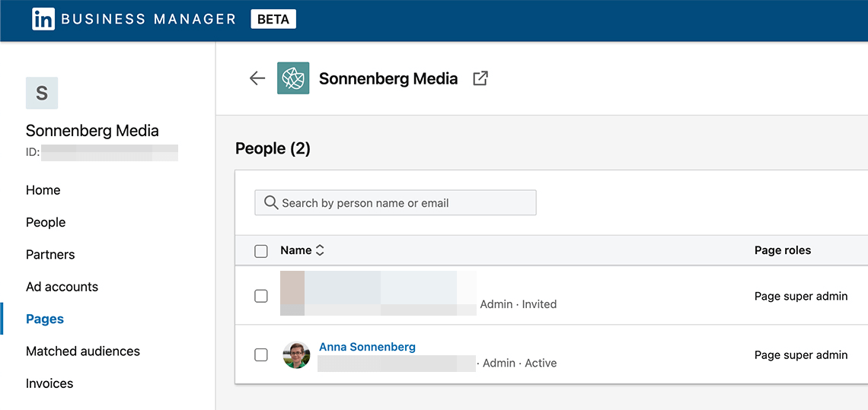This screenshot has width=868, height=410.
Task: Click the search by name or email field
Action: click(x=395, y=202)
